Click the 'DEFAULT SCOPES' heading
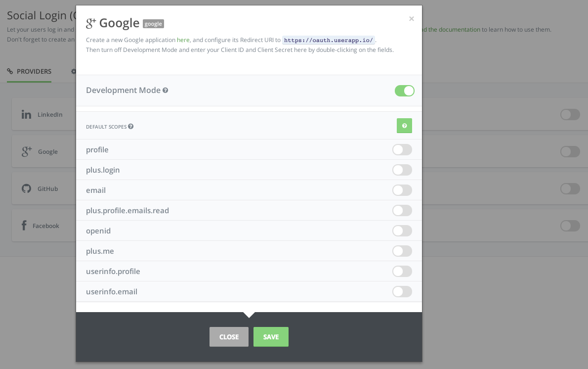Viewport: 588px width, 369px height. point(106,127)
